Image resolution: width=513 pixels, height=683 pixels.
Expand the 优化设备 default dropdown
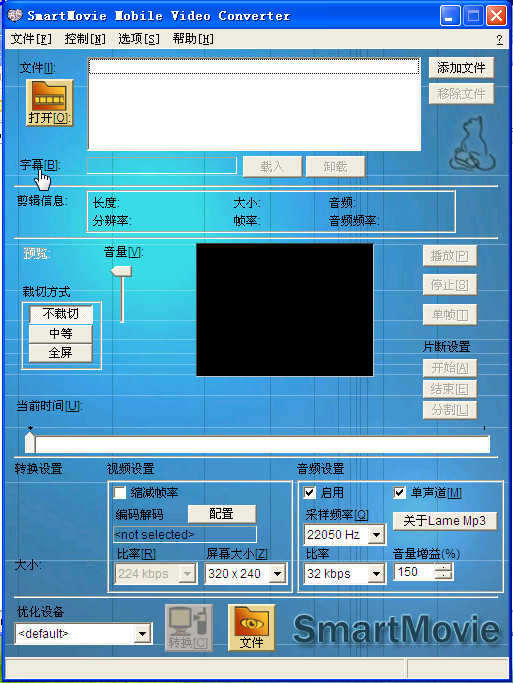point(142,634)
